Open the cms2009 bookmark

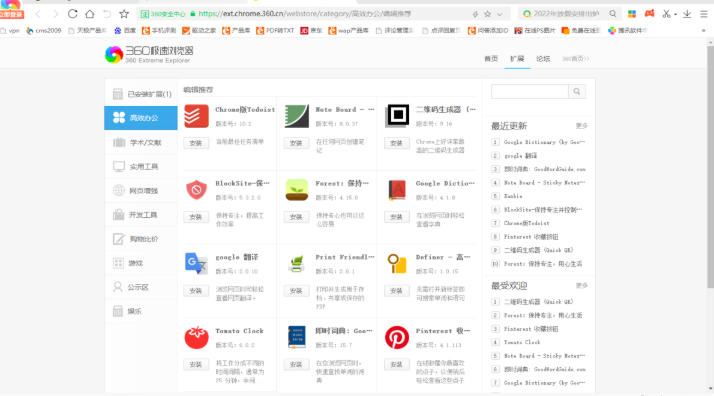click(x=44, y=31)
